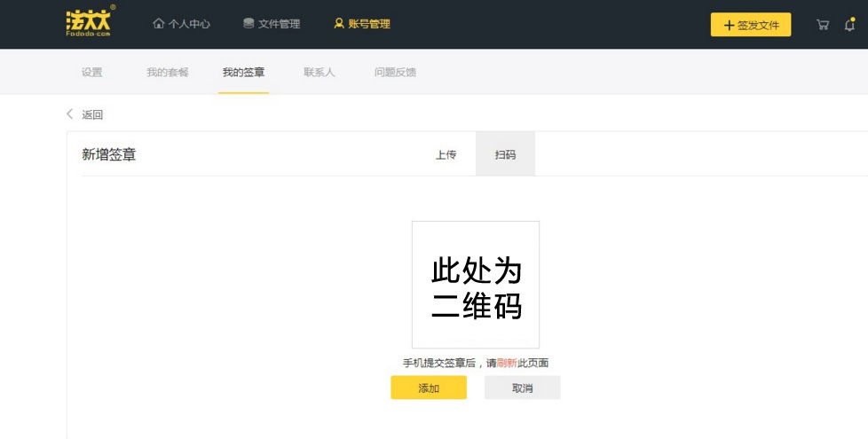
Task: Click the QR code placeholder image
Action: (475, 284)
